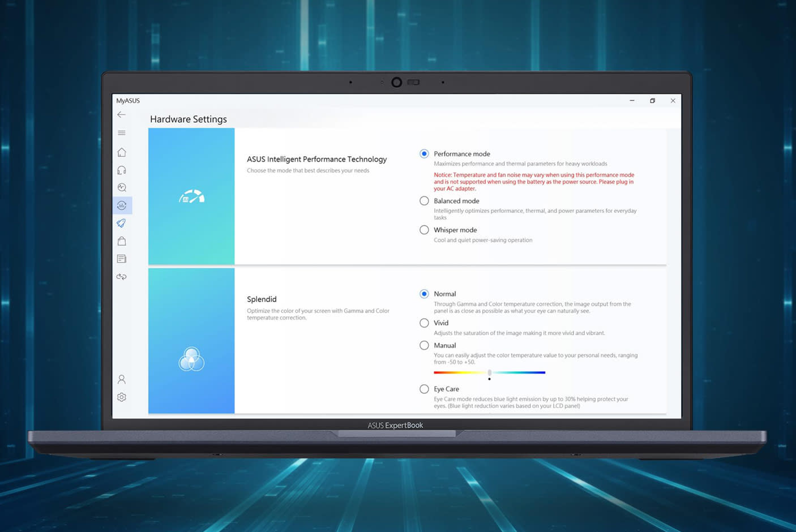Open the rocket icon in the sidebar
This screenshot has width=796, height=532.
[121, 224]
